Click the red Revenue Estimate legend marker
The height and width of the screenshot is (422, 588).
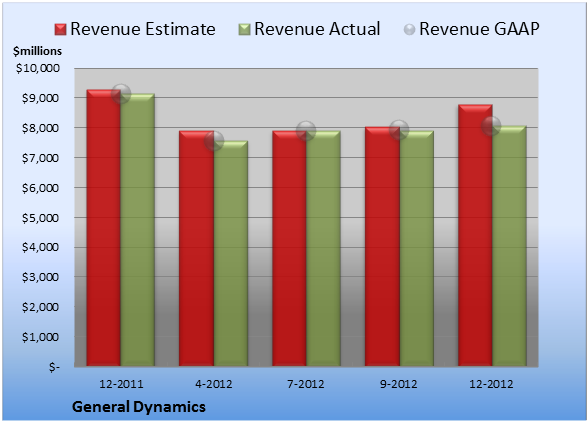point(60,30)
